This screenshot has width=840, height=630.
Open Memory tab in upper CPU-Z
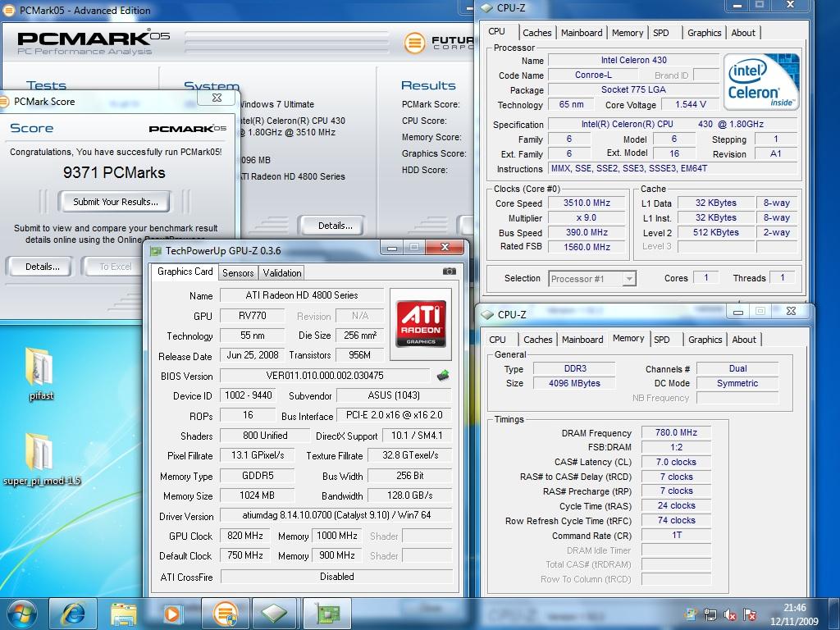(x=628, y=33)
